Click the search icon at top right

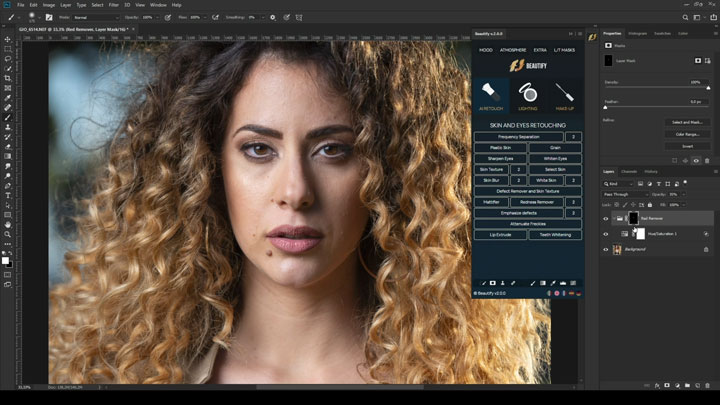[685, 17]
